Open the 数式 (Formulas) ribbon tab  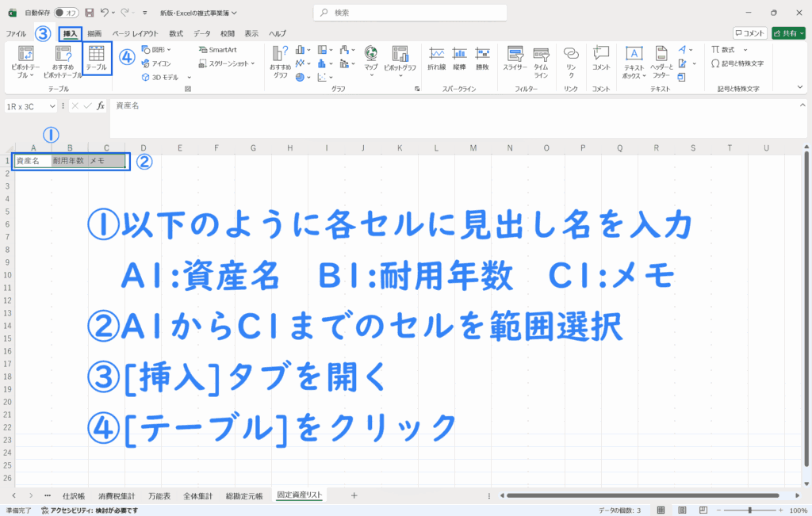click(x=176, y=33)
